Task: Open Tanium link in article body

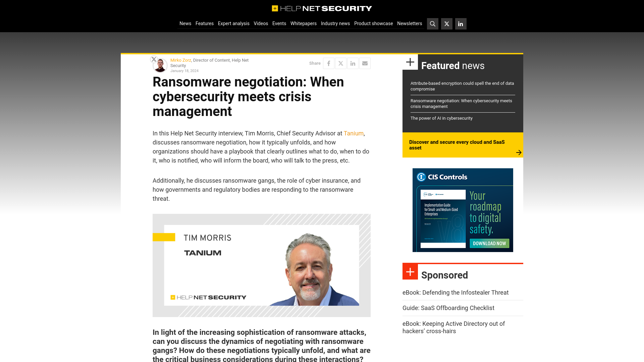Action: pyautogui.click(x=354, y=133)
